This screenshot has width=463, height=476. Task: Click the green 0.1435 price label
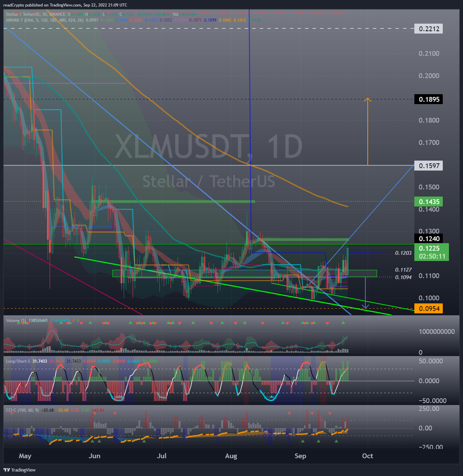tap(429, 202)
